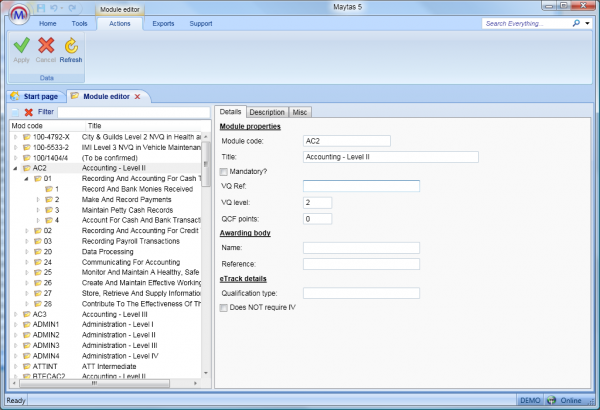The height and width of the screenshot is (410, 600).
Task: Expand the AC3 tree node
Action: coord(14,314)
